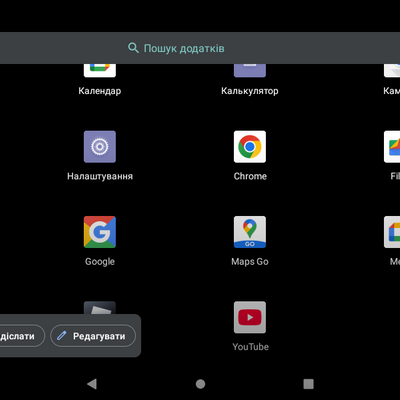Click the Налаштування label text
Screen dimensions: 400x400
coord(100,176)
